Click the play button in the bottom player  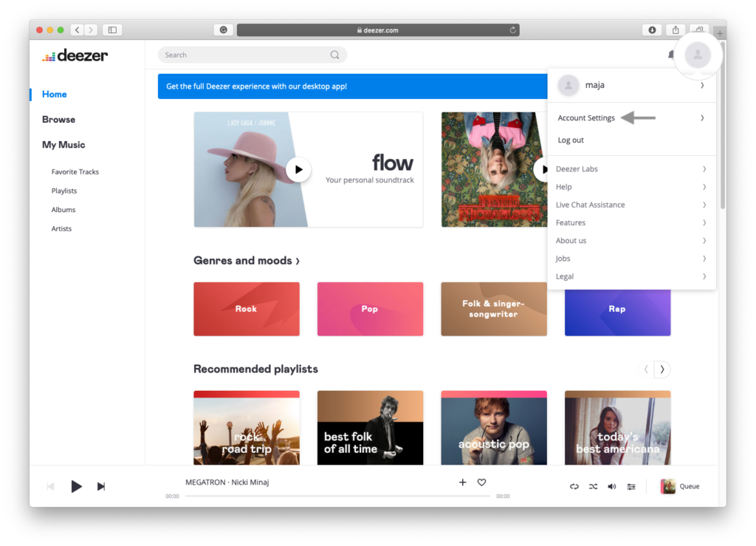click(76, 486)
